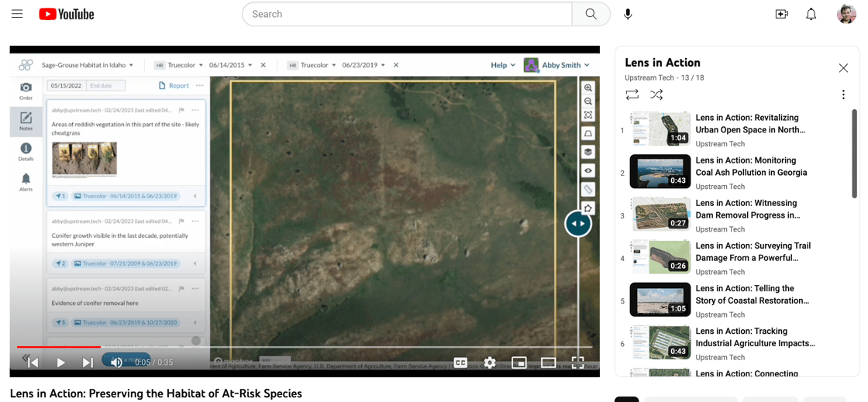The width and height of the screenshot is (868, 402).
Task: Click the image compare swipe handle
Action: pyautogui.click(x=578, y=223)
